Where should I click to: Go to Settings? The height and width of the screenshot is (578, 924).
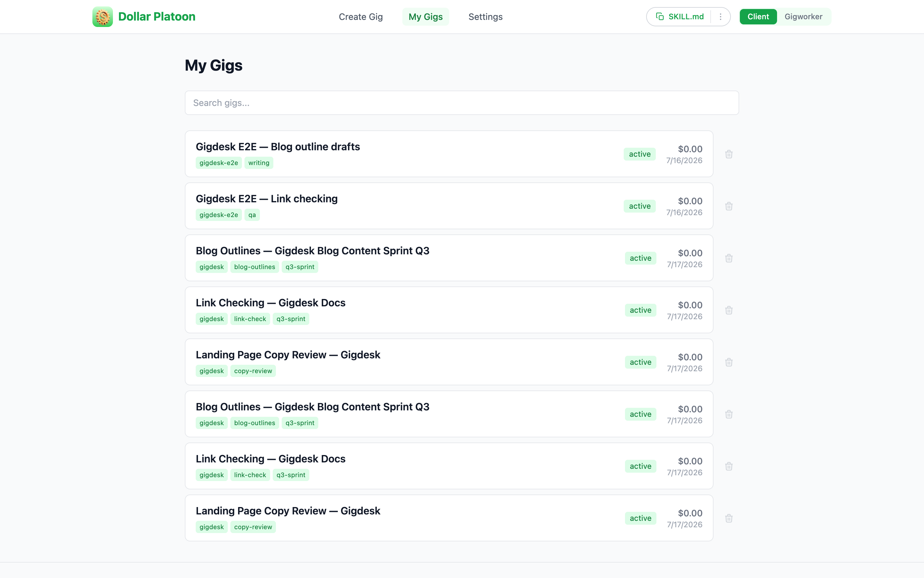pos(485,17)
